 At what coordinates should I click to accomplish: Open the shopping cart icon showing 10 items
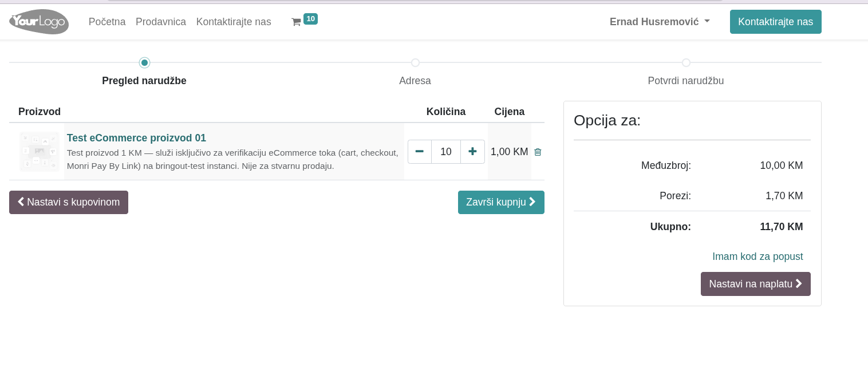297,22
